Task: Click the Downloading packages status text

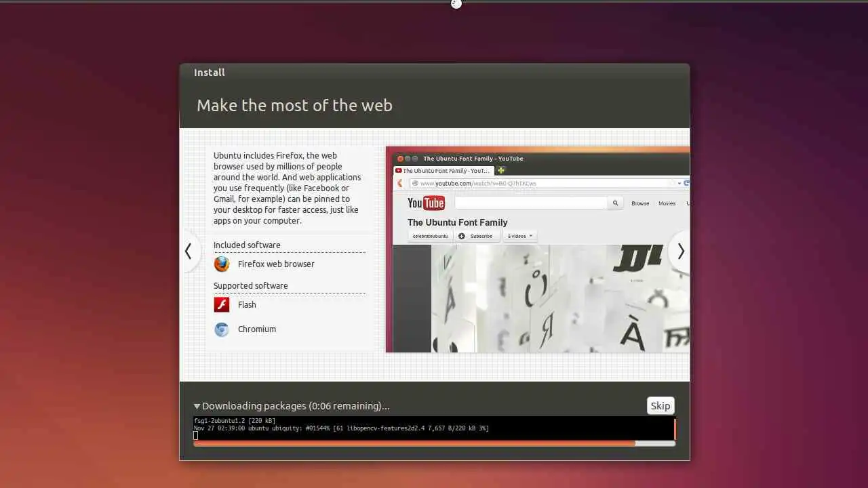Action: click(x=296, y=406)
